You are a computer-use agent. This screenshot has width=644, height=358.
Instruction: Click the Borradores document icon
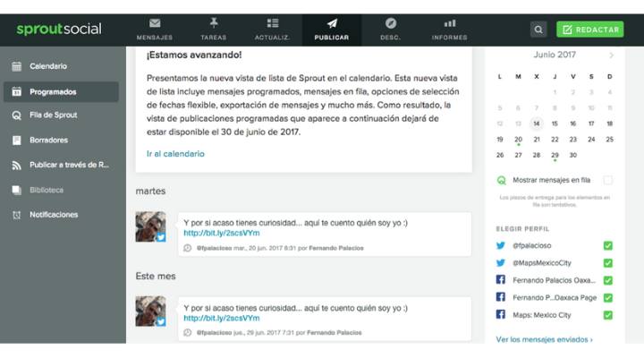point(16,141)
